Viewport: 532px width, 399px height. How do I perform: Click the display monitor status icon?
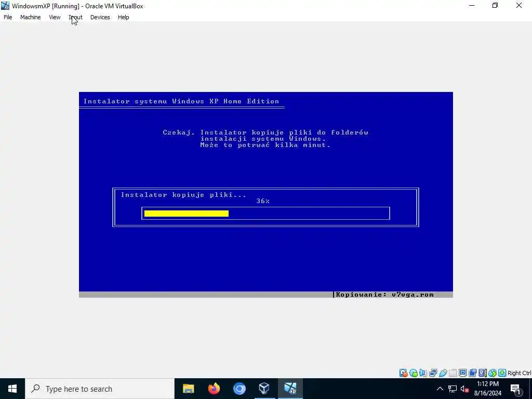pos(462,373)
